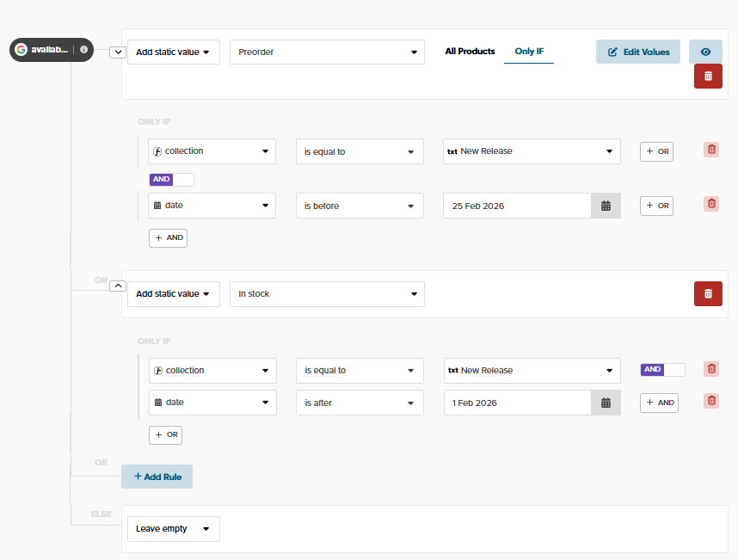Flip the AND toggle in Preorder conditions
The height and width of the screenshot is (560, 738).
pyautogui.click(x=172, y=180)
